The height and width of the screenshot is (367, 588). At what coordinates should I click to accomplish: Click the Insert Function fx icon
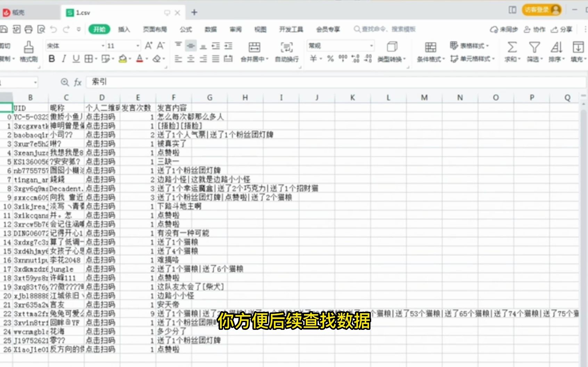click(x=77, y=82)
